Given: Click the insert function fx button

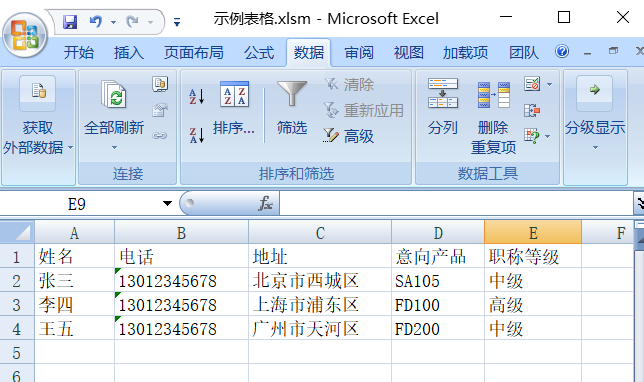Looking at the screenshot, I should pos(265,203).
